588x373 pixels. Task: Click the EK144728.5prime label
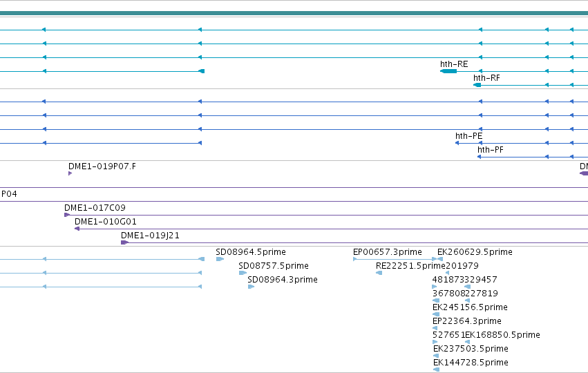(x=471, y=363)
